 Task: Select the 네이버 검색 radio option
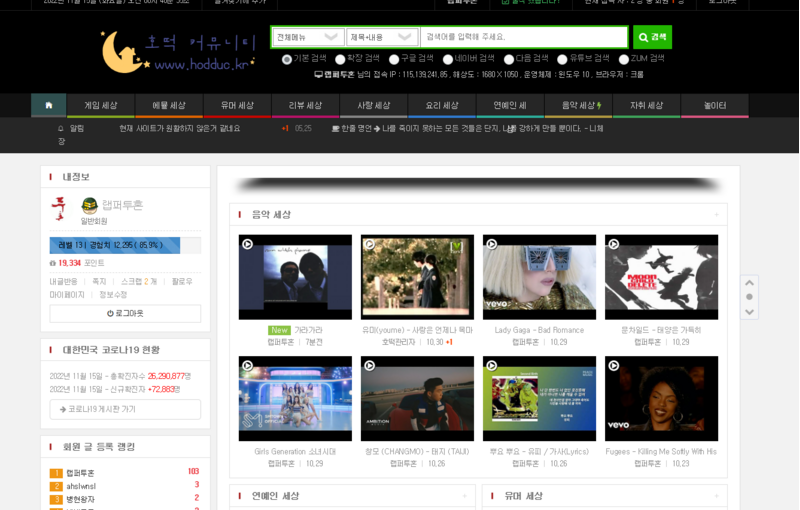coord(448,59)
